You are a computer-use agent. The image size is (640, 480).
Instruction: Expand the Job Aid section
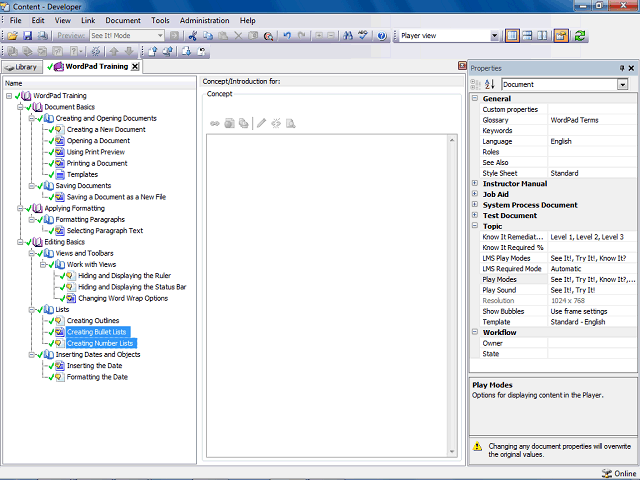475,194
